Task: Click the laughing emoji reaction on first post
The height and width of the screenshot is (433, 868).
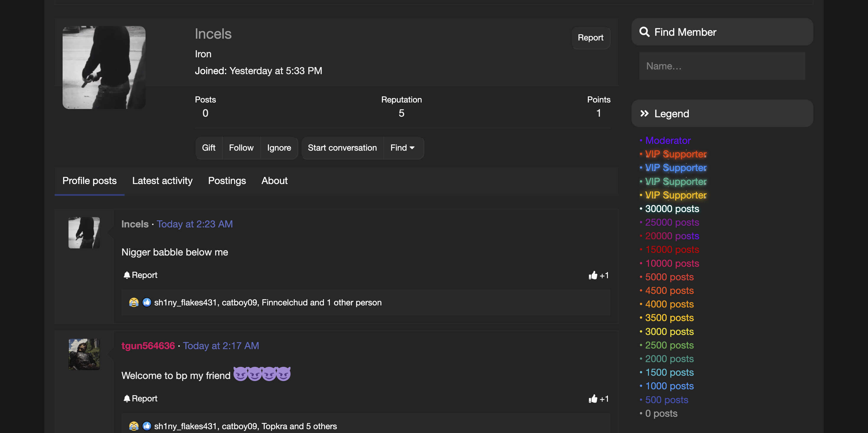Action: [x=134, y=302]
